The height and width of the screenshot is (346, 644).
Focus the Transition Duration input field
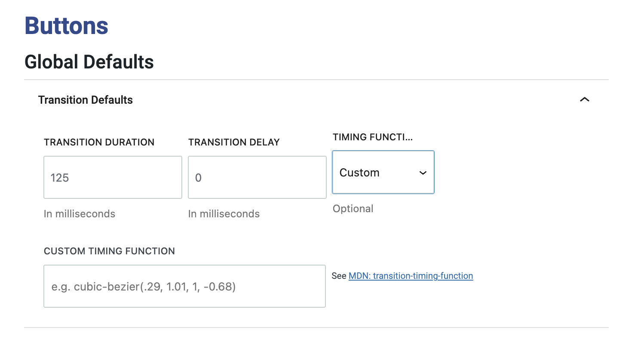pos(113,177)
